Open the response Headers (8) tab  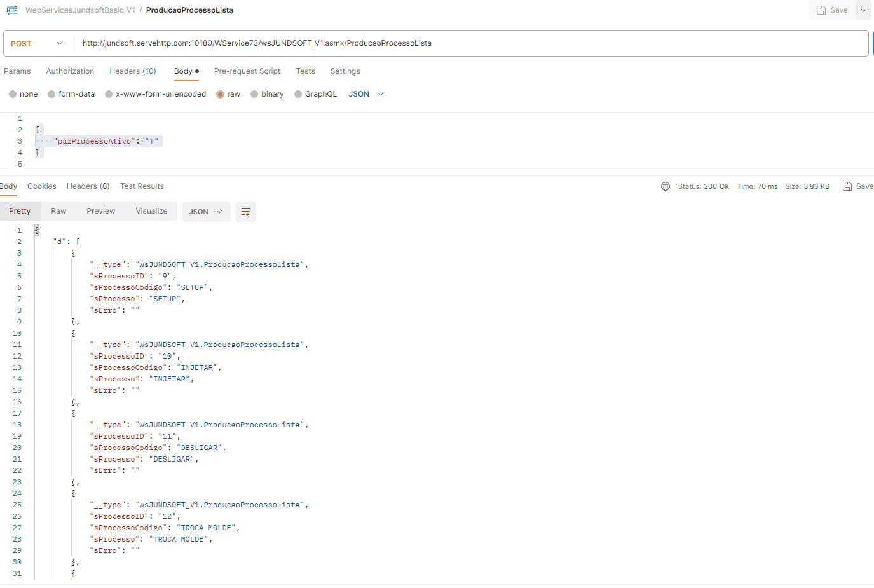(88, 186)
